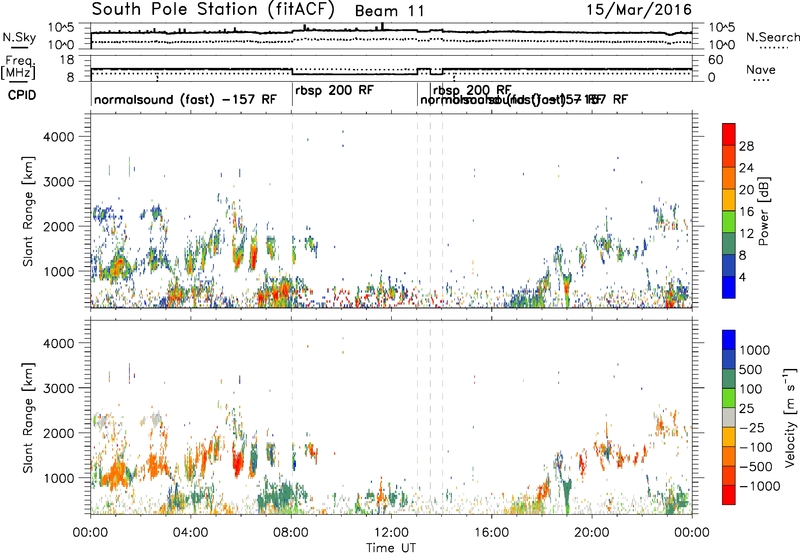Select the 'Beam 11' label
Viewport: 800px width, 554px height.
point(389,11)
